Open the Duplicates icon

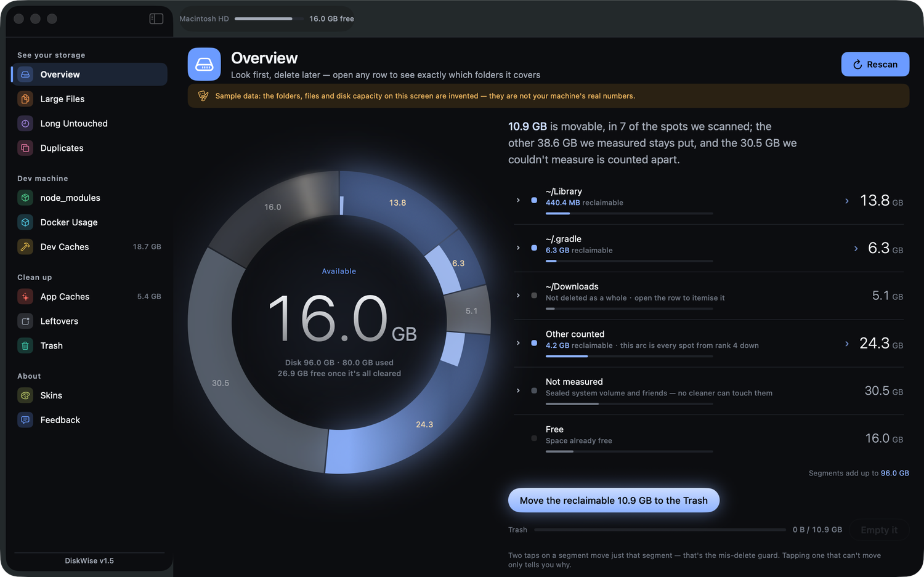tap(25, 148)
